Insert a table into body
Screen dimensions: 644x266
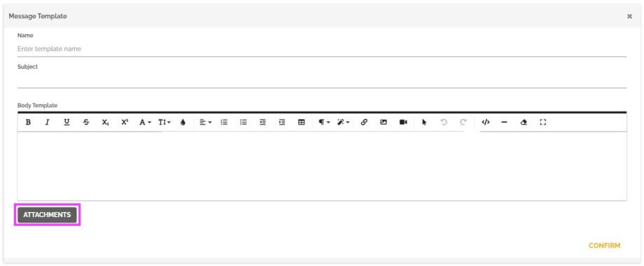point(302,122)
